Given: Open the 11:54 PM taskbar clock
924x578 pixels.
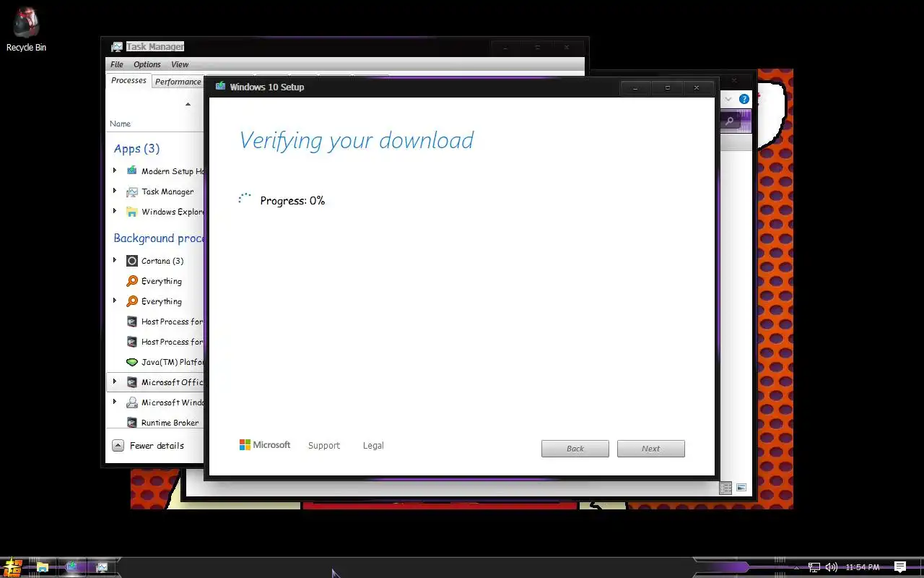Looking at the screenshot, I should tap(863, 567).
